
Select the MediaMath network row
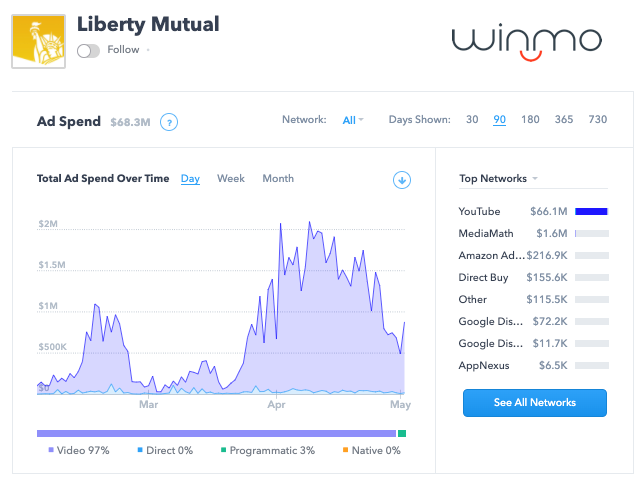(x=533, y=233)
